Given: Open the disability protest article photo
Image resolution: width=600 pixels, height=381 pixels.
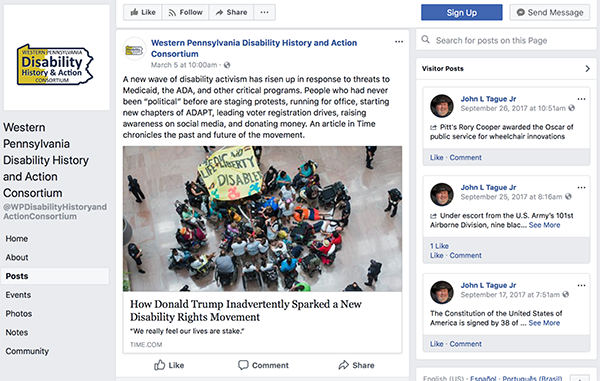Looking at the screenshot, I should click(262, 218).
